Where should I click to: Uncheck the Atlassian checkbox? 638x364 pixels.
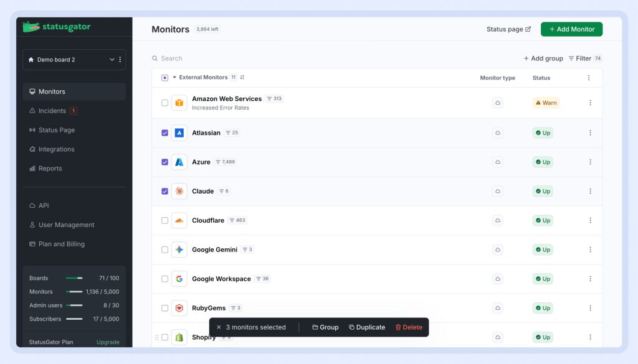click(164, 133)
